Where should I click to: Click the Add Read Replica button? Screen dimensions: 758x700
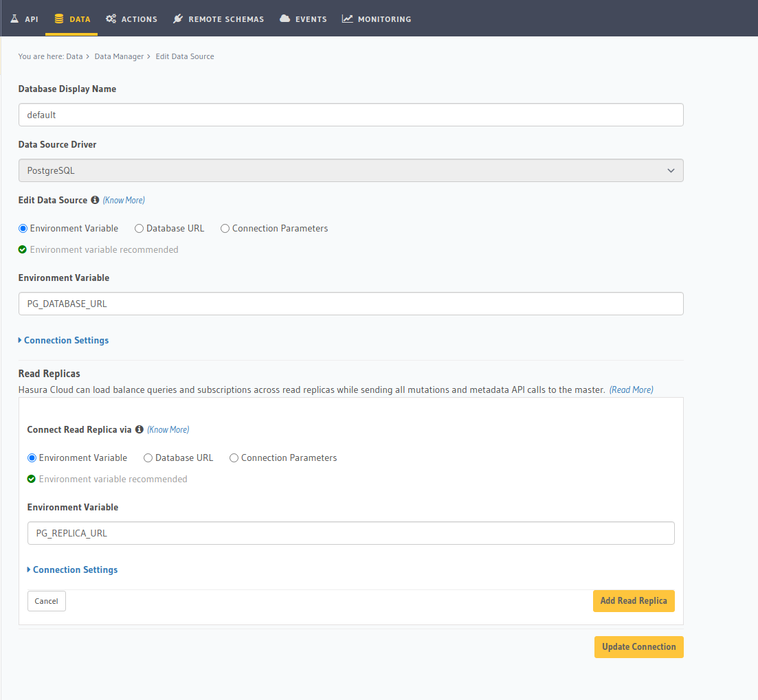(633, 600)
